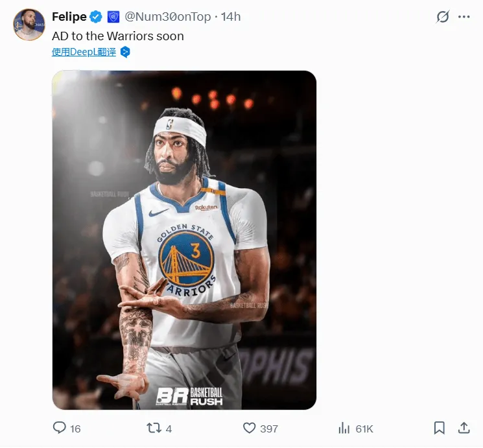Enlarge the Warriors jersey image
This screenshot has width=483, height=448.
(x=184, y=240)
